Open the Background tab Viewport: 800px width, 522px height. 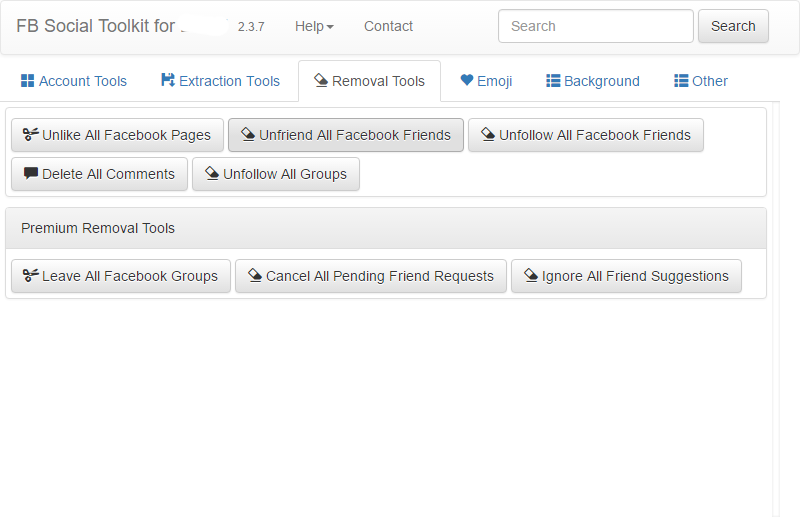click(x=593, y=81)
